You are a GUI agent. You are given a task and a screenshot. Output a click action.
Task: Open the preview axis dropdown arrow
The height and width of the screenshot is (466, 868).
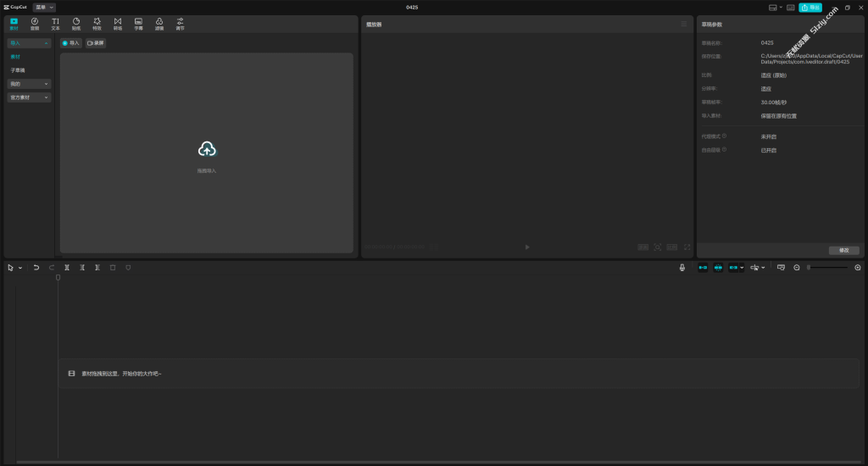tap(764, 268)
